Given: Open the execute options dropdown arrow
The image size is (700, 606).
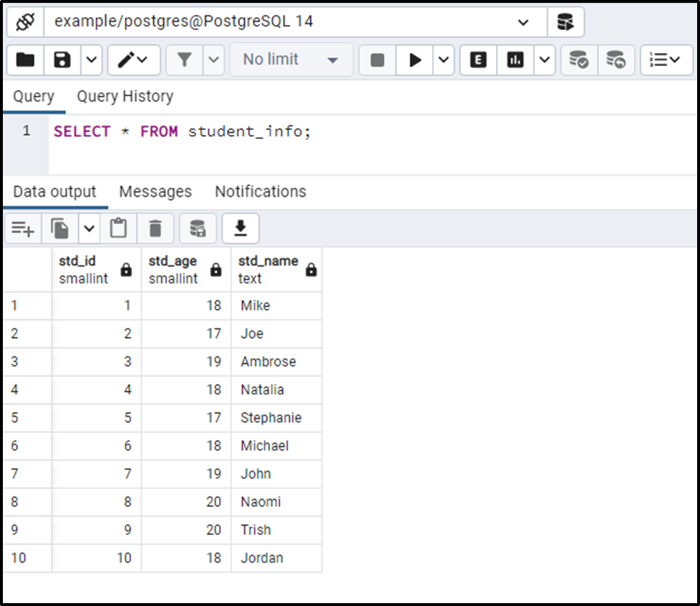Looking at the screenshot, I should [x=444, y=60].
